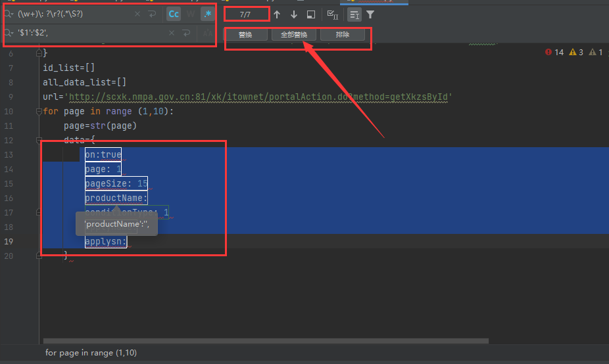This screenshot has height=364, width=609.
Task: Click the warning indicator showing 3
Action: [576, 53]
